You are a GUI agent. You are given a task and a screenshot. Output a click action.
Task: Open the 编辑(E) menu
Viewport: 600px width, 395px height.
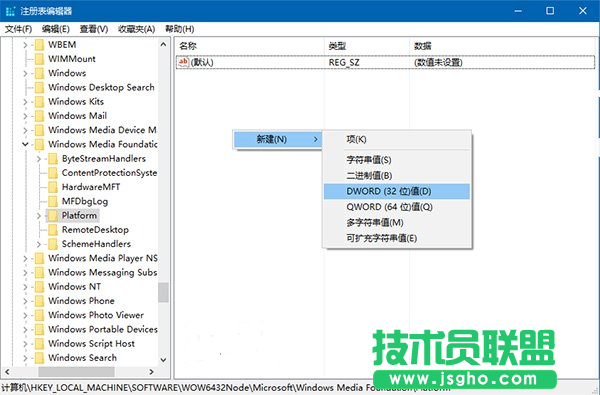(55, 29)
